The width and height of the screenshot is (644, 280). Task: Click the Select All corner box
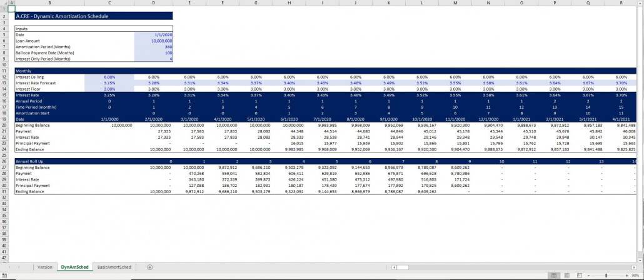pos(4,3)
